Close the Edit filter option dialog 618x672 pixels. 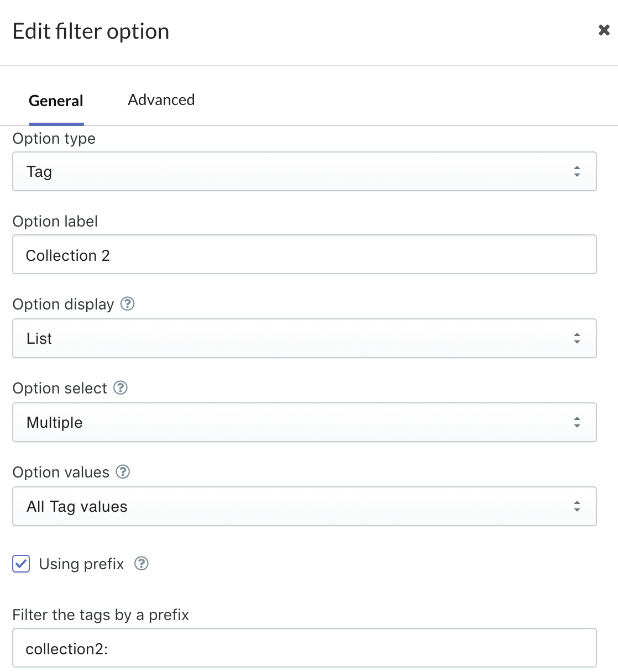tap(604, 30)
